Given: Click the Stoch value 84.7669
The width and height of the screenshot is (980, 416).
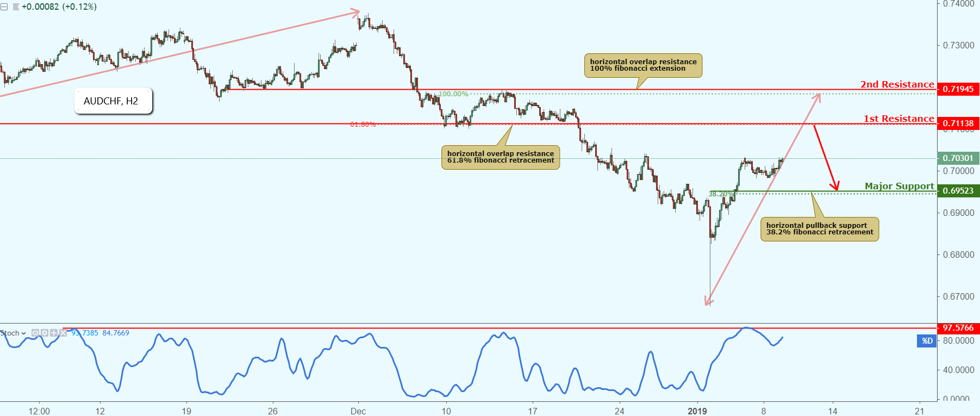Looking at the screenshot, I should (x=116, y=333).
